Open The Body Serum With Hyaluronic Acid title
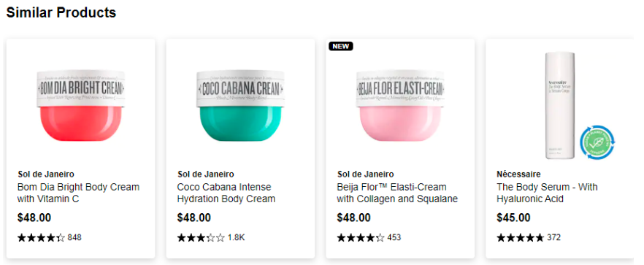The height and width of the screenshot is (265, 644). (x=547, y=193)
